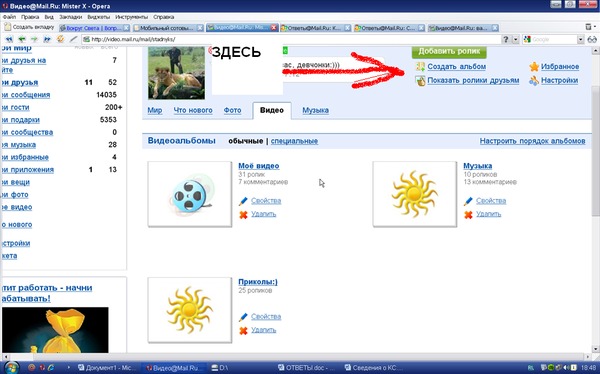Click red X delete icon for Приколы:) album

click(x=243, y=331)
